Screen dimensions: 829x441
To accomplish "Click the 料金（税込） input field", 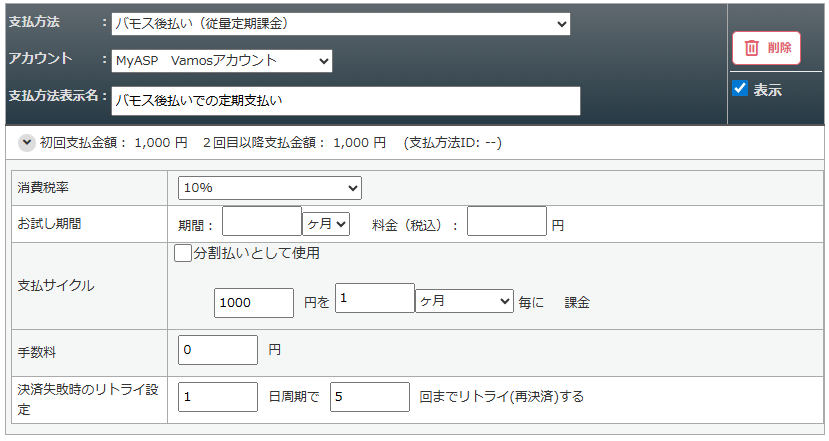I will (x=507, y=223).
